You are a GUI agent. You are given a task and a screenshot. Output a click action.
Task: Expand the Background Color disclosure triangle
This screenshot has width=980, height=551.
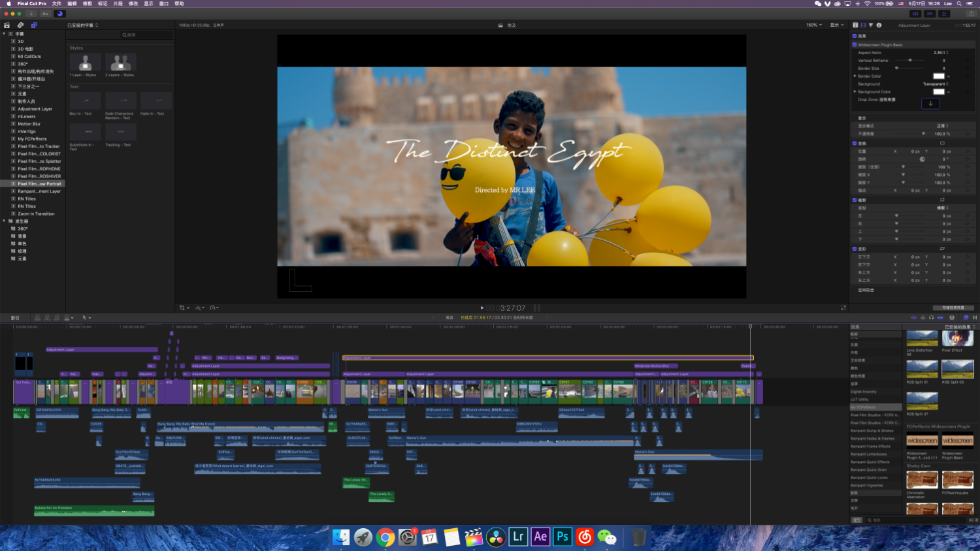pyautogui.click(x=855, y=92)
